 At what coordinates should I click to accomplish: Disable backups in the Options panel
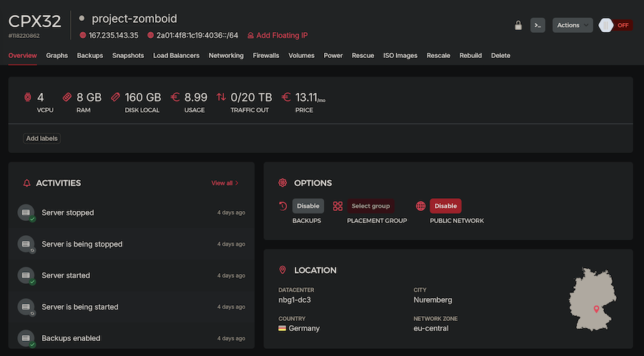pyautogui.click(x=308, y=206)
